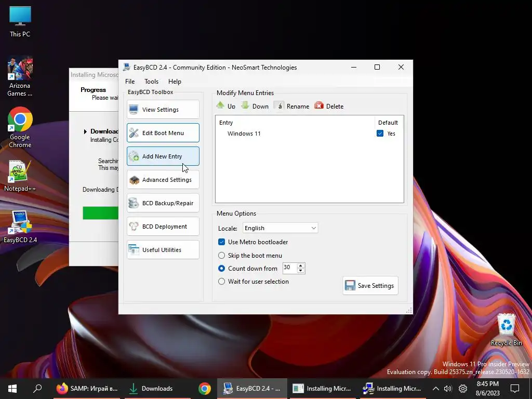Maximize the EasyBCD window
This screenshot has width=532, height=399.
coord(377,67)
